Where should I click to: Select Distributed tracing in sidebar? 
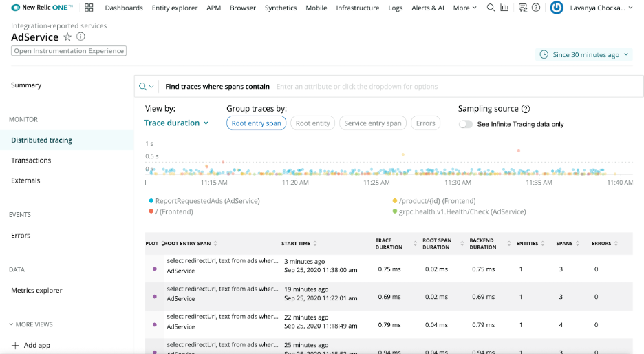[x=67, y=140]
